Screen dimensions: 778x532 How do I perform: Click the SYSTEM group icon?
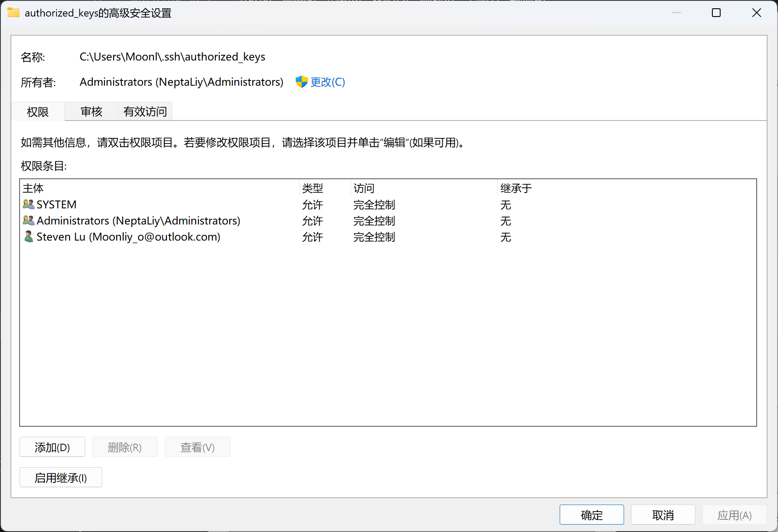[29, 204]
